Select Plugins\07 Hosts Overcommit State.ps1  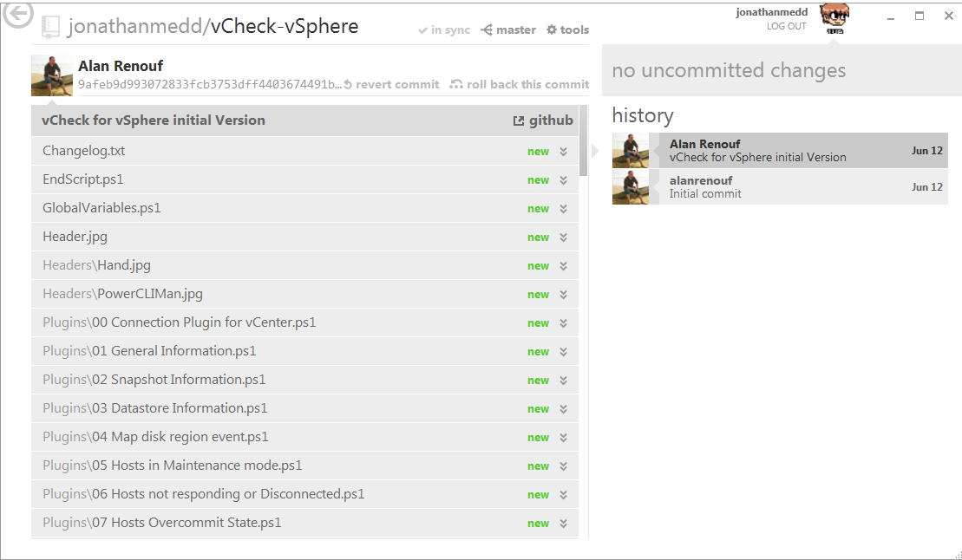[162, 523]
